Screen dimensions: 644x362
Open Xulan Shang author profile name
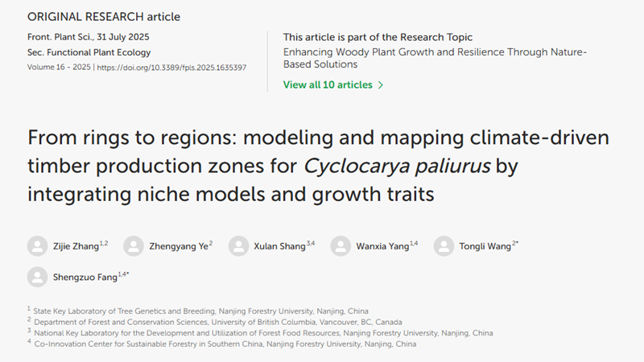(279, 246)
